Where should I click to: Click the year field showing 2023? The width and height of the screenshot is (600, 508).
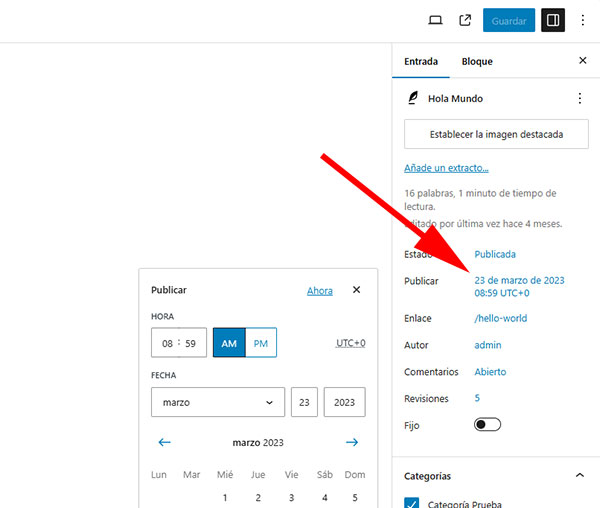click(344, 402)
